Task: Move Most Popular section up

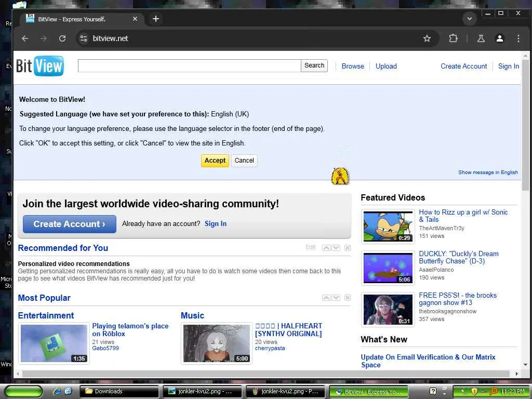Action: tap(326, 298)
